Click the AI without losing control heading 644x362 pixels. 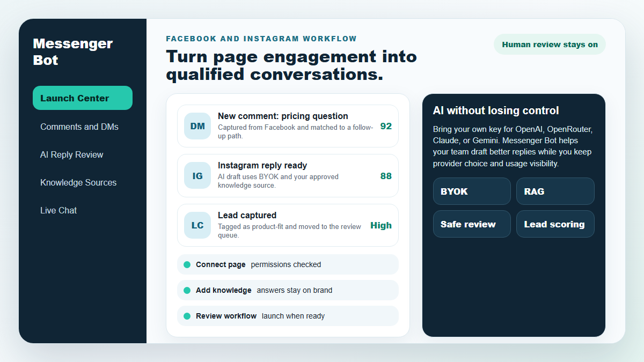[496, 110]
